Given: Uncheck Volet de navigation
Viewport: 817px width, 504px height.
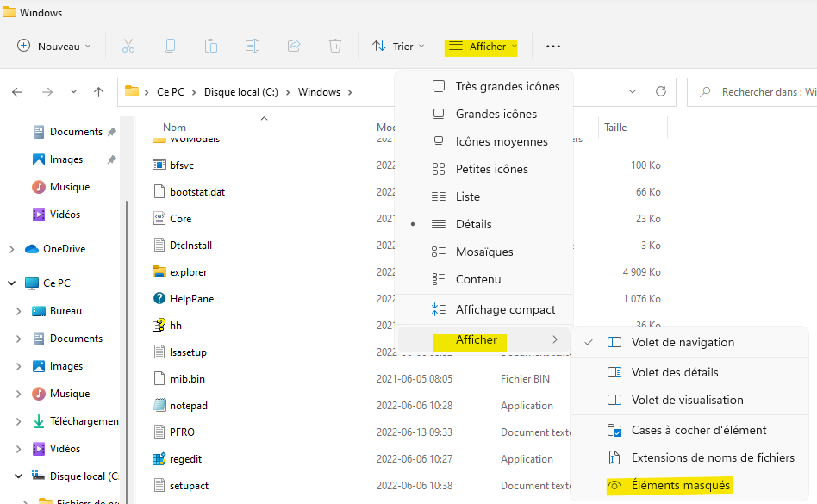Looking at the screenshot, I should pyautogui.click(x=683, y=342).
